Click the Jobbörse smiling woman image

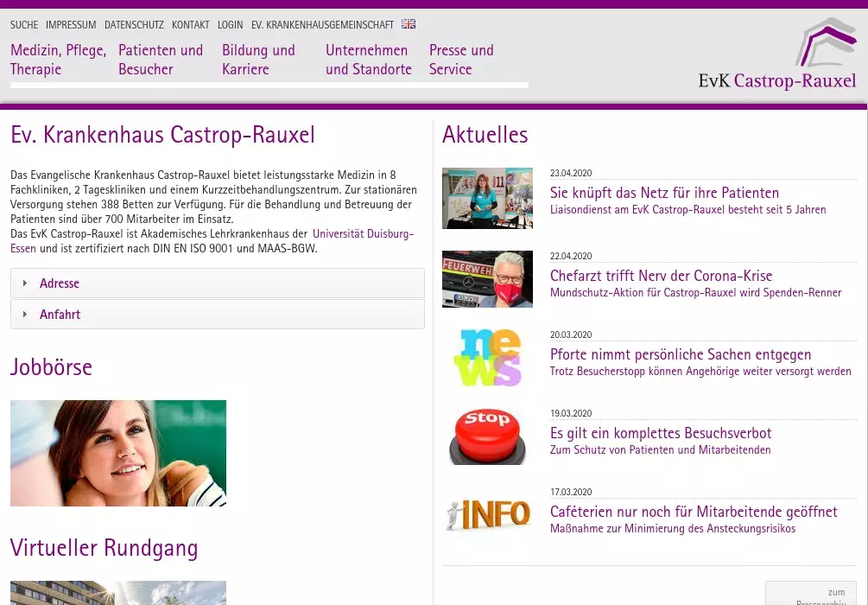(x=118, y=453)
